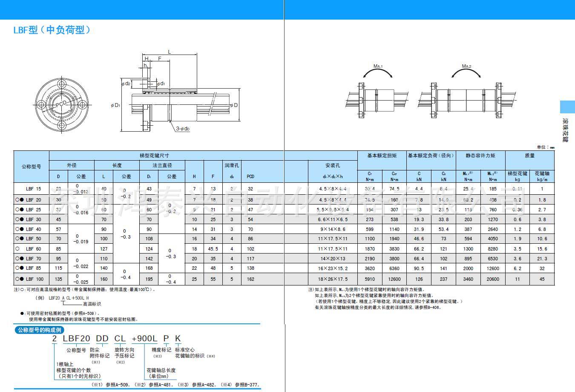Image resolution: width=575 pixels, height=392 pixels.
Task: Select the "外径" column group header
Action: (72, 165)
